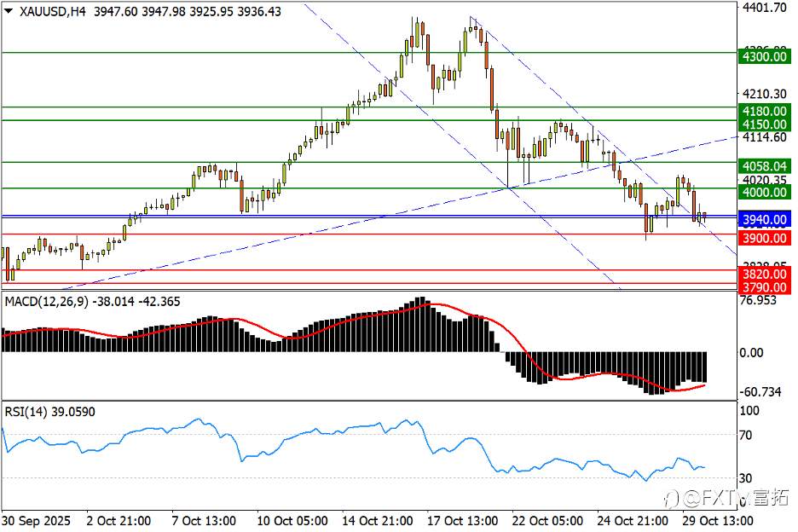Select the green 4180.00 price level label
798x532 pixels.
(765, 111)
